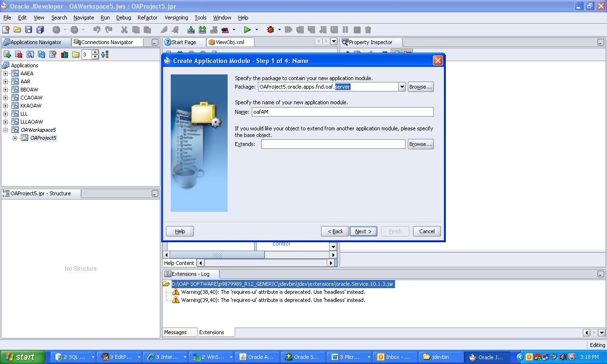Expand the KKAOAW application node
Viewport: 607px width, 364px height.
click(x=6, y=106)
